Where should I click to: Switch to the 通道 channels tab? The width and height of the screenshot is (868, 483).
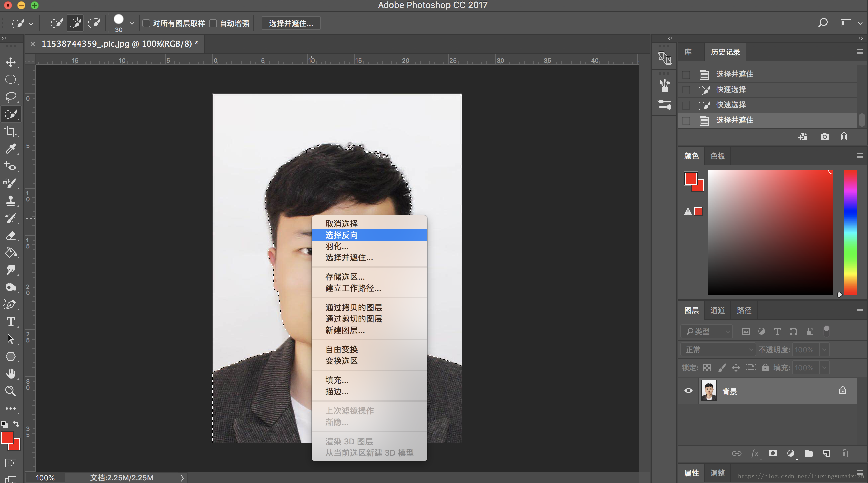point(717,310)
